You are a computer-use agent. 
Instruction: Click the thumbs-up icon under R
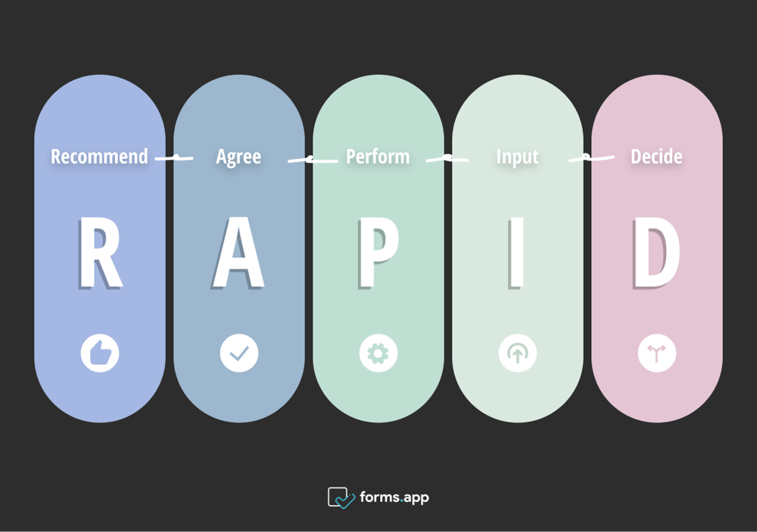[x=100, y=353]
